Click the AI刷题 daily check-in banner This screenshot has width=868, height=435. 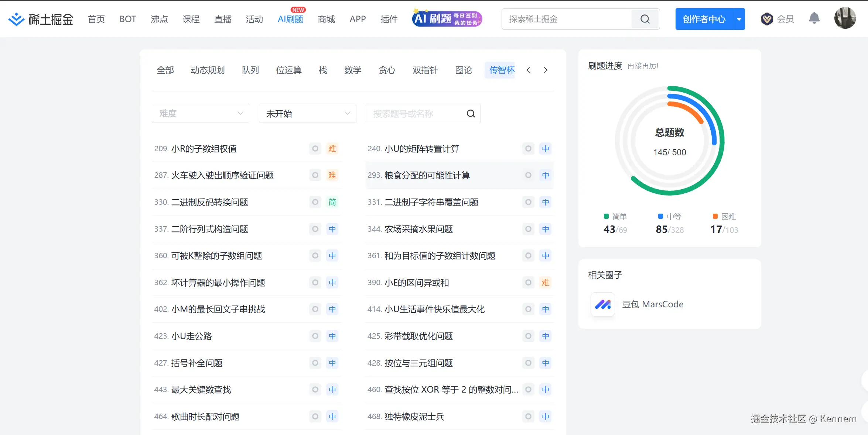(x=447, y=18)
